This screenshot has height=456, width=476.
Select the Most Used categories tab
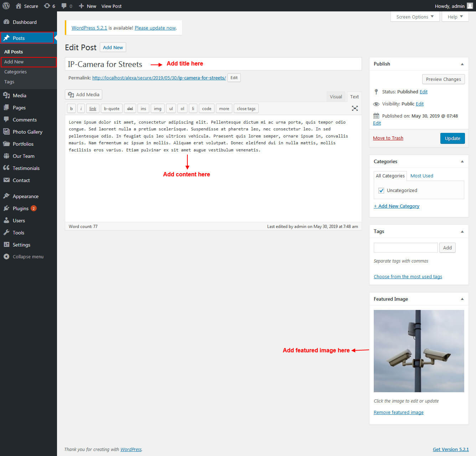pyautogui.click(x=422, y=176)
